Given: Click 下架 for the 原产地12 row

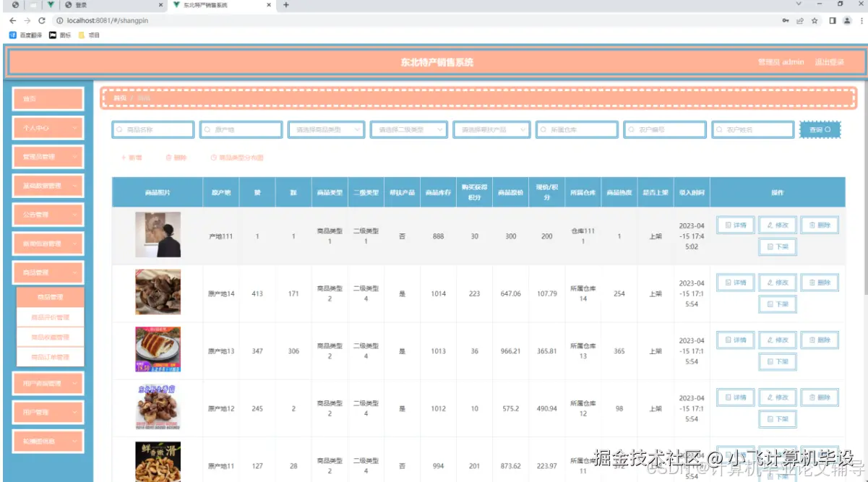Looking at the screenshot, I should [778, 418].
